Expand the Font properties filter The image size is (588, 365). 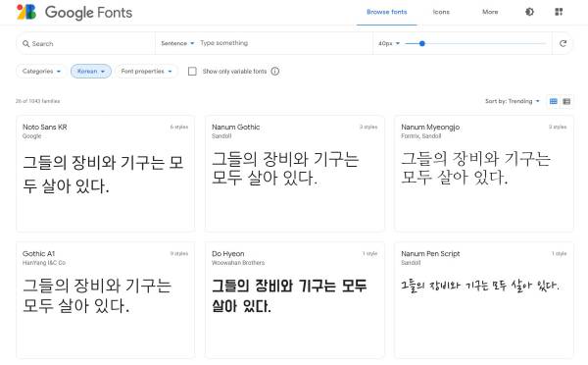[147, 71]
